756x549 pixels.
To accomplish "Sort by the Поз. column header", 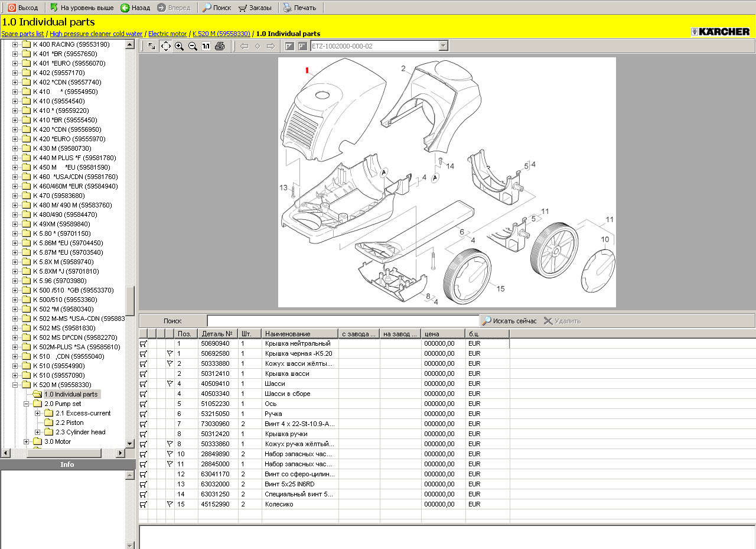I will (x=186, y=334).
